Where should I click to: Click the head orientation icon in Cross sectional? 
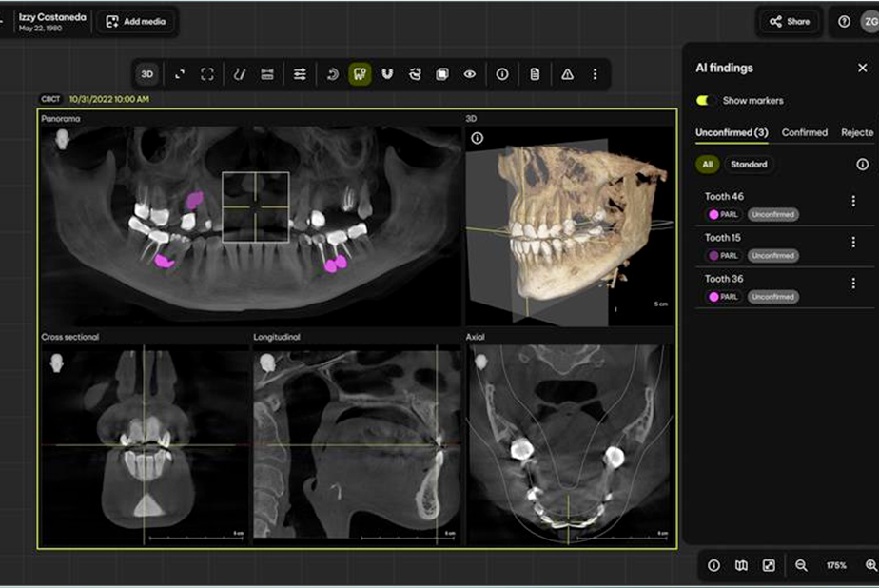click(57, 363)
